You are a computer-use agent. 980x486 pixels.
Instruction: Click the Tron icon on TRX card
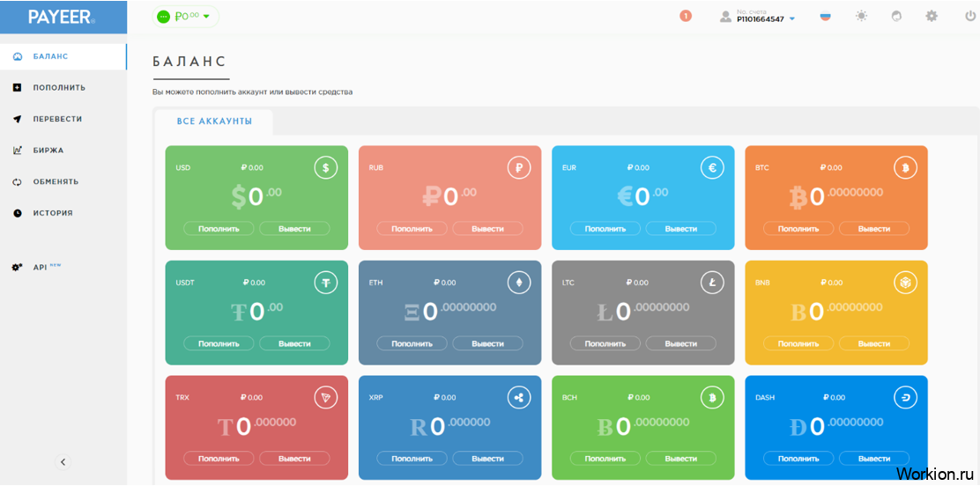[325, 397]
